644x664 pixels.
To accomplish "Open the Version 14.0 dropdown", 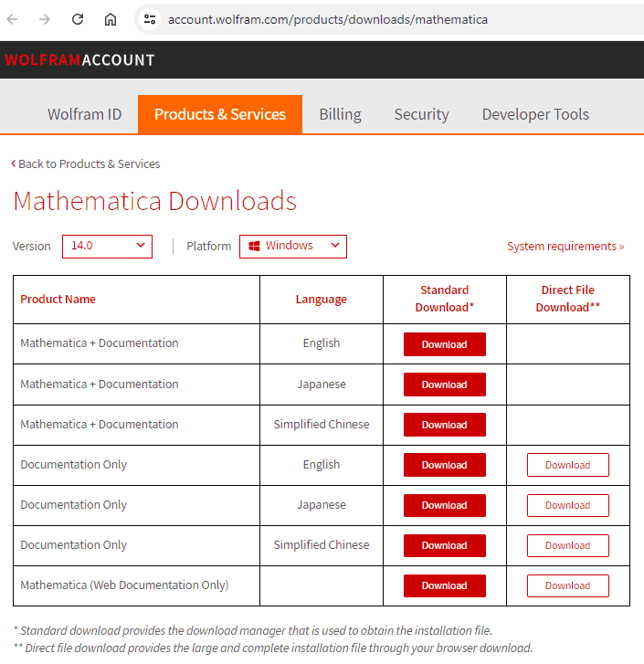I will (107, 247).
